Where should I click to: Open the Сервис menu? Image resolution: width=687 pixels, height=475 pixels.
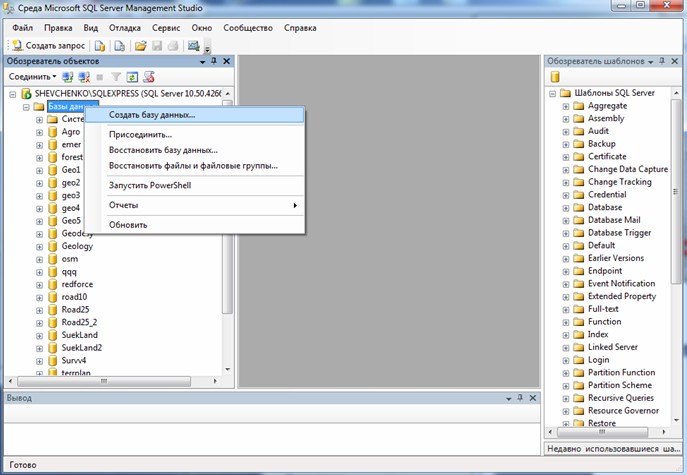tap(165, 27)
